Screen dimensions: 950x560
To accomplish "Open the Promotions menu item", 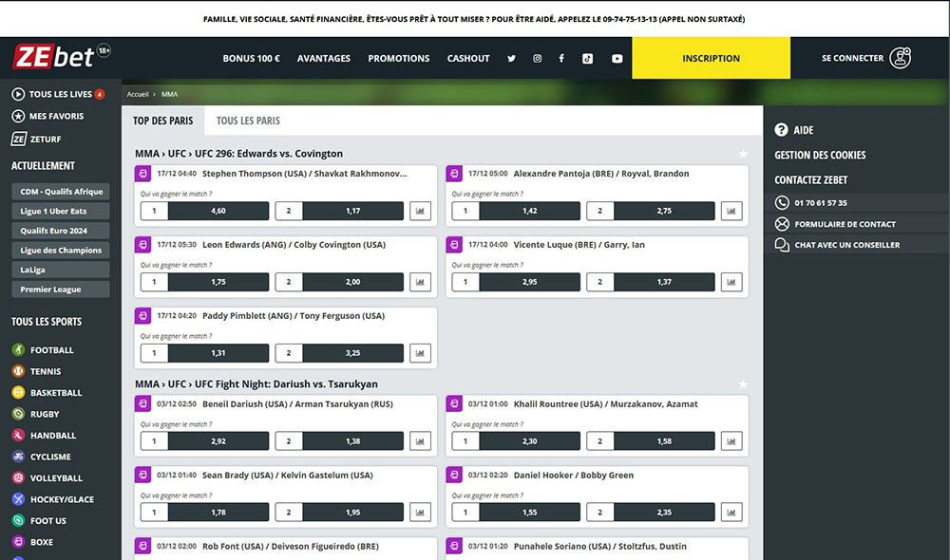I will [x=398, y=59].
